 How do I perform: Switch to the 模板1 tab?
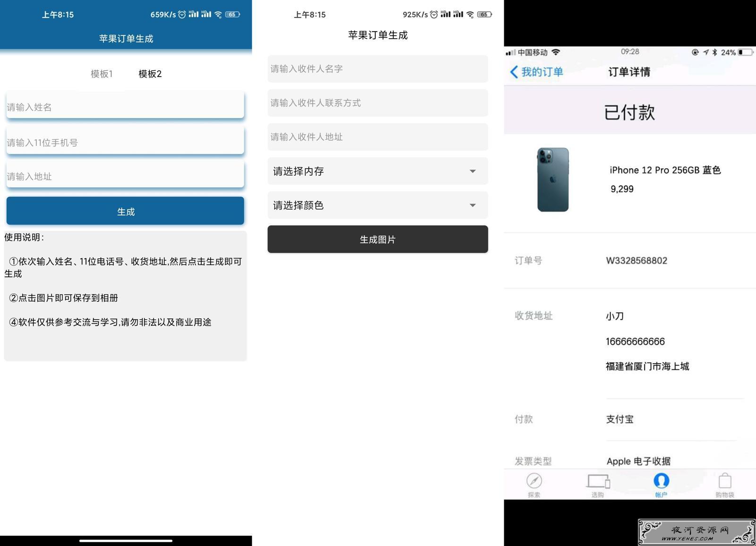click(x=102, y=74)
